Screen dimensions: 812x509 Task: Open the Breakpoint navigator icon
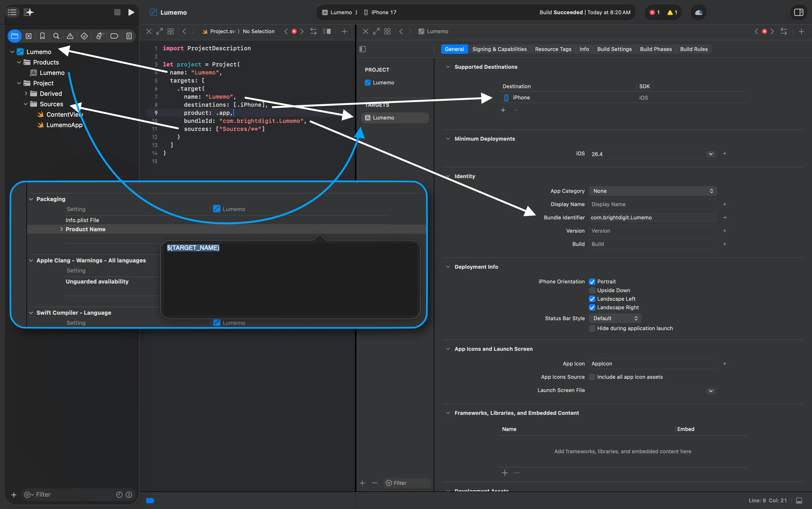(x=114, y=36)
